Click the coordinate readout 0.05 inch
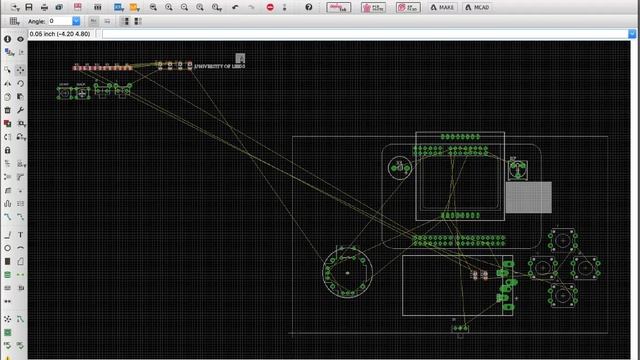640x360 pixels. pyautogui.click(x=60, y=34)
